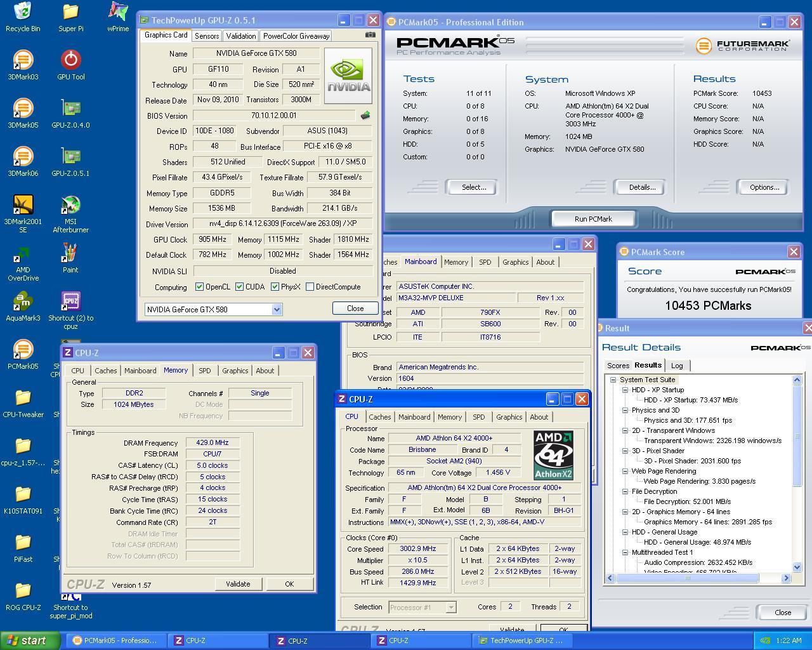The image size is (812, 650).
Task: Open the Shortcut (2) to cpuz icon
Action: pos(70,310)
